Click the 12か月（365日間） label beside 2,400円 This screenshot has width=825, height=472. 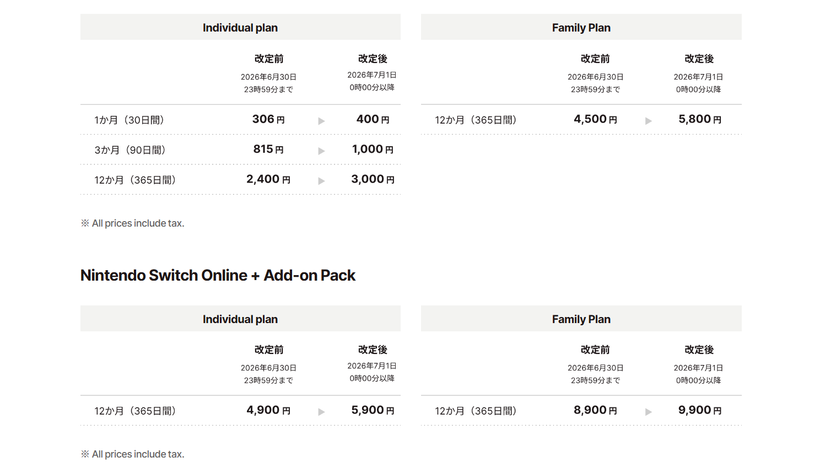click(x=135, y=180)
